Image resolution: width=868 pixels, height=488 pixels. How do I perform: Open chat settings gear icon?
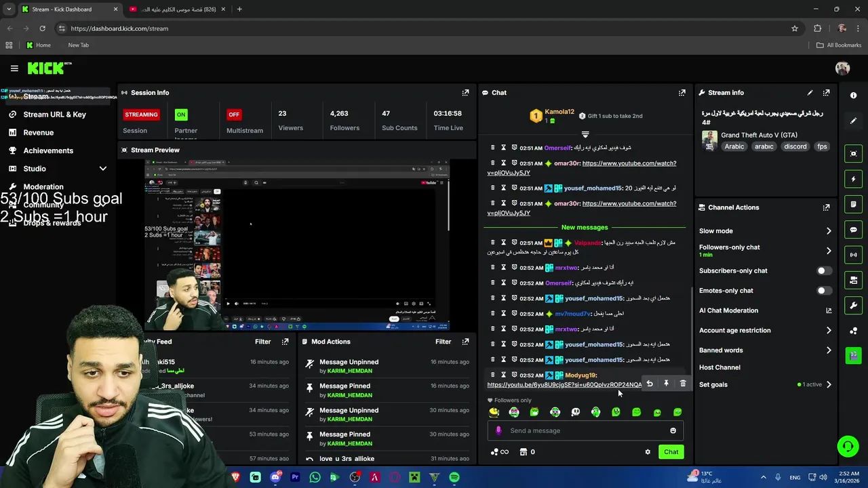point(648,452)
